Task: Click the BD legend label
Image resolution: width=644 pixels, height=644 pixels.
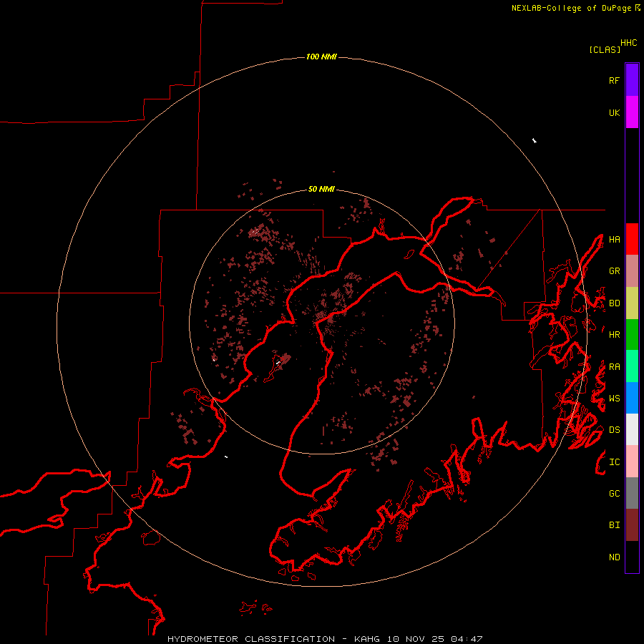Action: click(x=614, y=303)
